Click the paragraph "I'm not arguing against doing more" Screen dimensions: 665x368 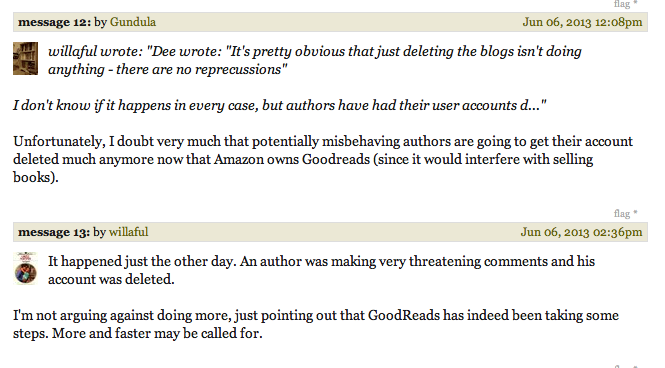(316, 324)
